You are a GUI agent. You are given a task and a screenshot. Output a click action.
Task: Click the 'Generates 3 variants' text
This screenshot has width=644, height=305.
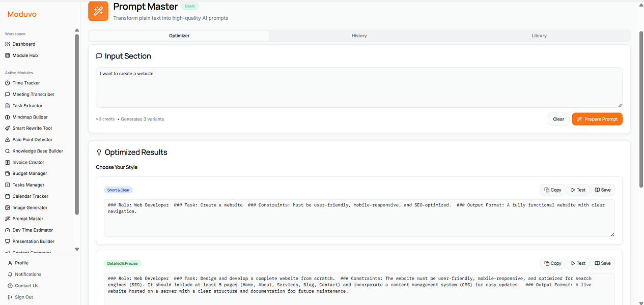(142, 119)
